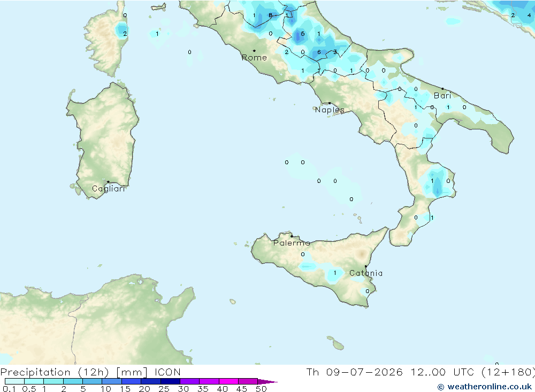Click the Rome city label
The height and width of the screenshot is (392, 535).
pos(254,58)
